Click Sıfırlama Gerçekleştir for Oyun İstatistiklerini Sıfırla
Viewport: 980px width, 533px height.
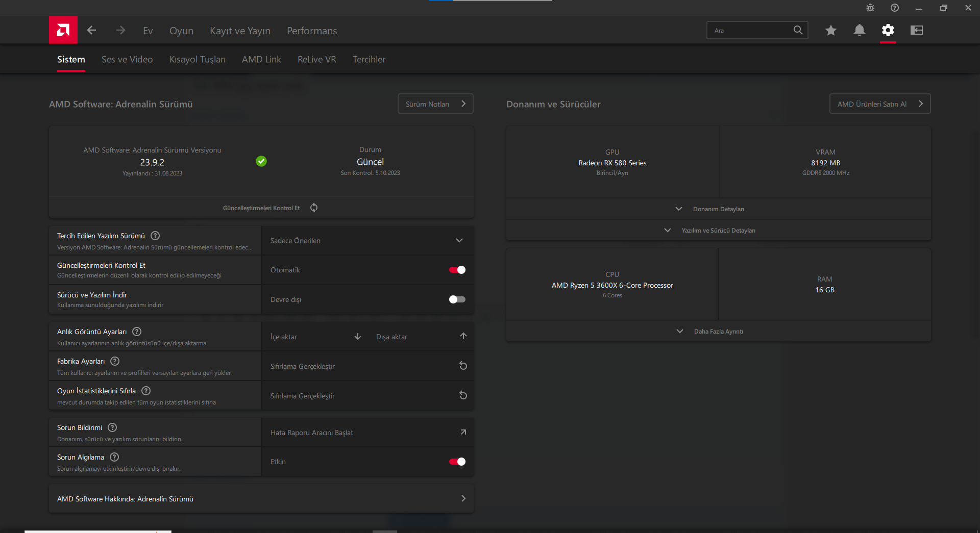pos(303,396)
